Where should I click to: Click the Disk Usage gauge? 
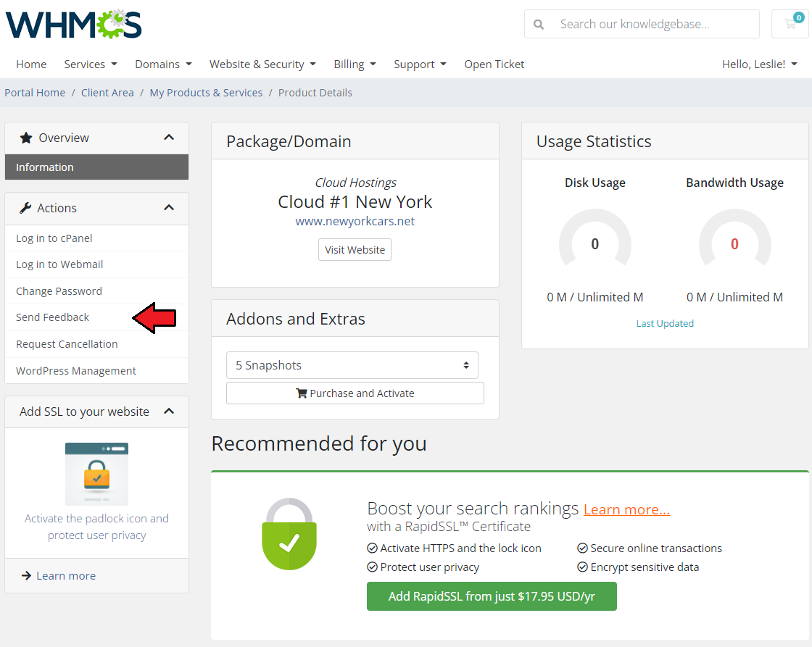click(595, 238)
